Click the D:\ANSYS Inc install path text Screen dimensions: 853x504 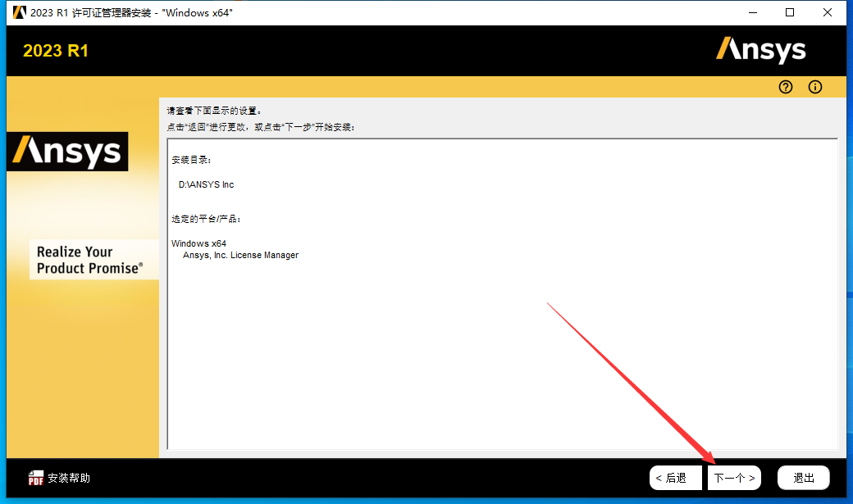tap(205, 184)
